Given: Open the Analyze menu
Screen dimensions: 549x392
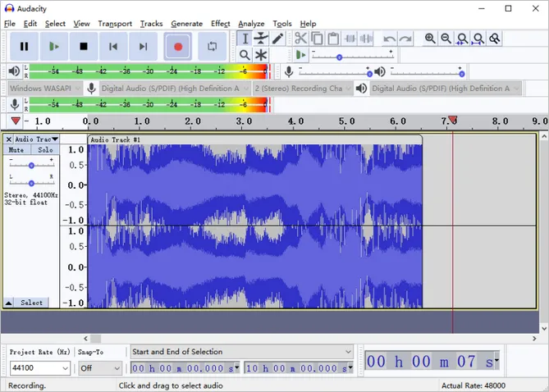Looking at the screenshot, I should pyautogui.click(x=251, y=24).
